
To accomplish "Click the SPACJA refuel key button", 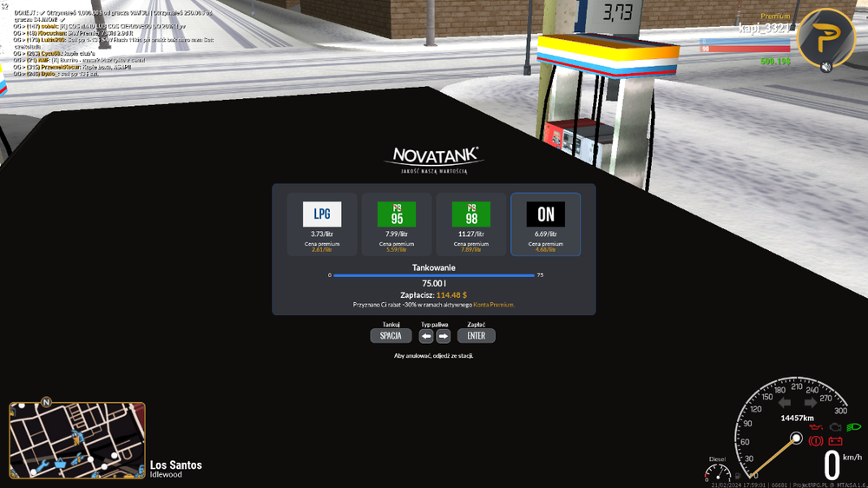I will [x=391, y=336].
